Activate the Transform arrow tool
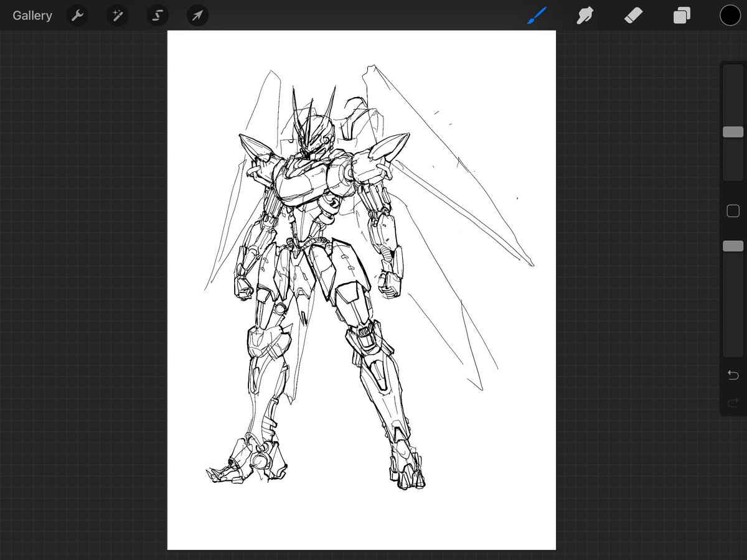The width and height of the screenshot is (747, 560). (x=197, y=16)
